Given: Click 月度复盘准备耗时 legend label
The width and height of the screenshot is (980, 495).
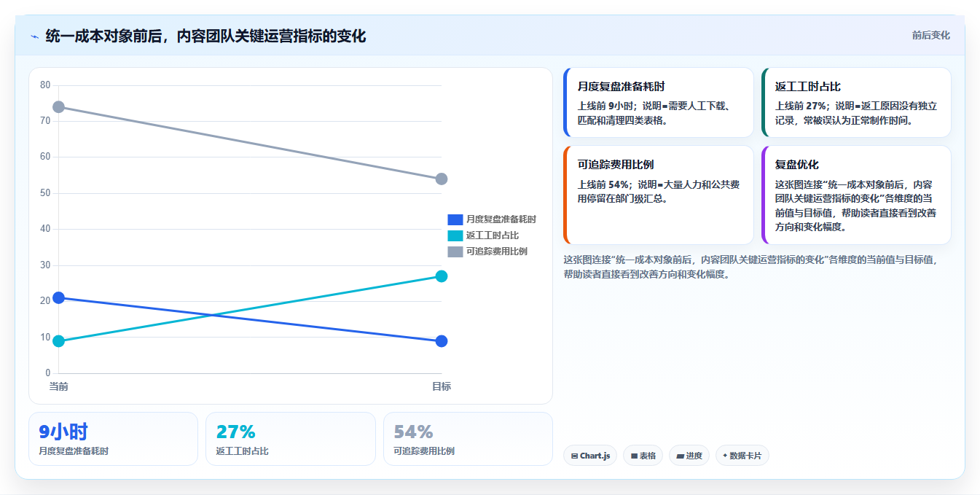Looking at the screenshot, I should [501, 219].
